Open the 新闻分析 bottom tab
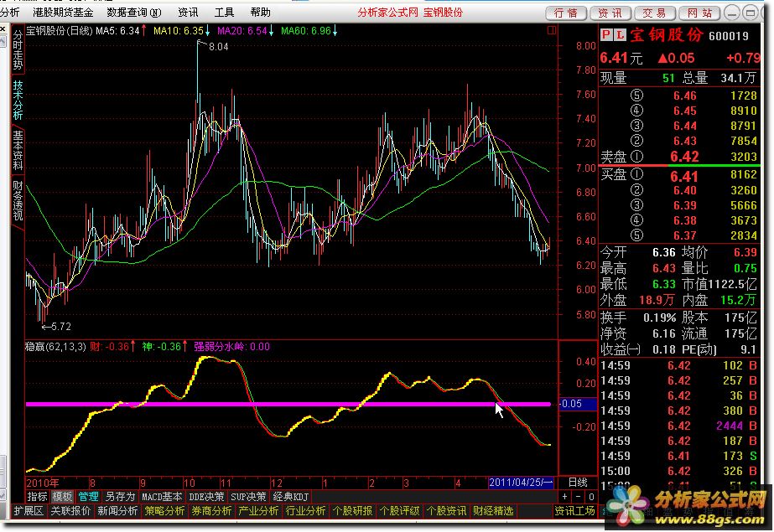Screen dimensions: 774x532 click(117, 511)
